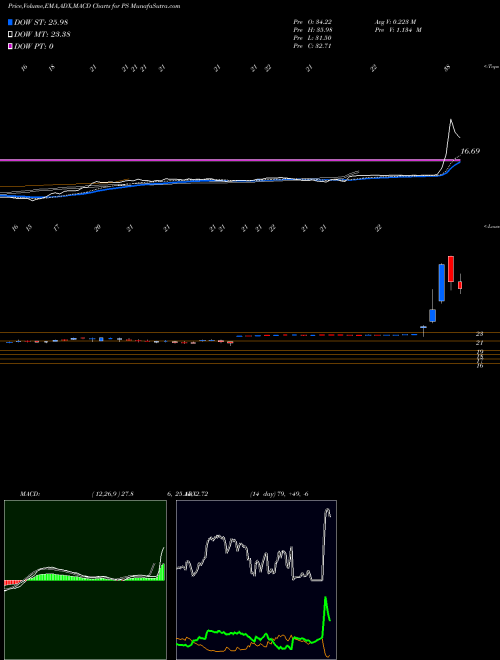
Task: Click the 'Pre C: 32.71' close value
Action: click(x=312, y=46)
